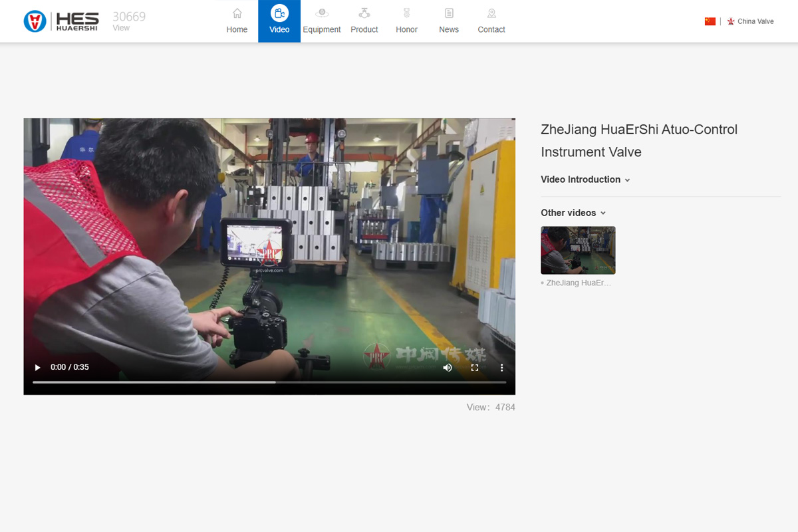Mute the video sound

[448, 368]
